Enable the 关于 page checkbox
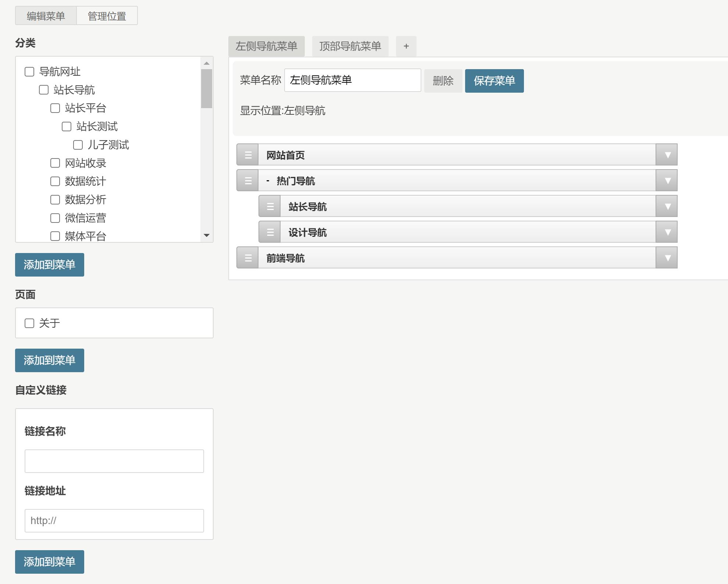728x584 pixels. (x=29, y=323)
